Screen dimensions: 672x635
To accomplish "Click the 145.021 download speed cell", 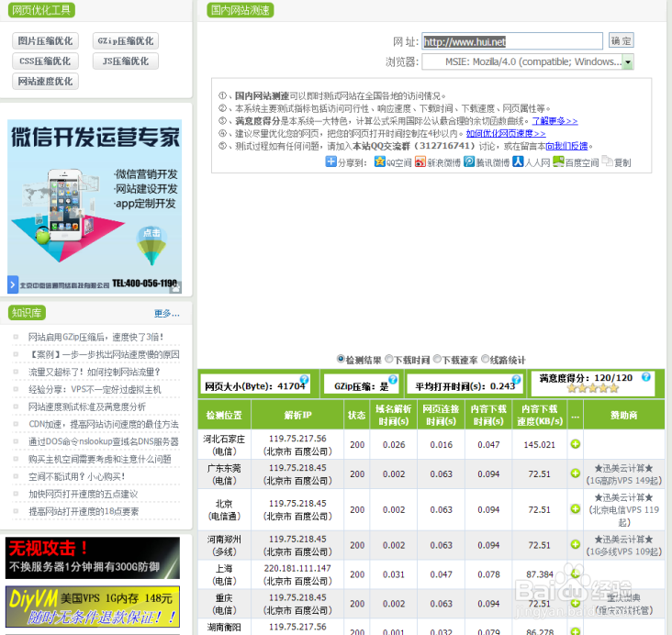I will click(540, 445).
